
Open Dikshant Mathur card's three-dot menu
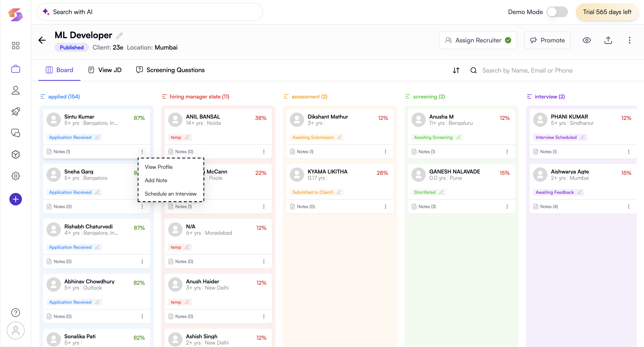pyautogui.click(x=385, y=152)
